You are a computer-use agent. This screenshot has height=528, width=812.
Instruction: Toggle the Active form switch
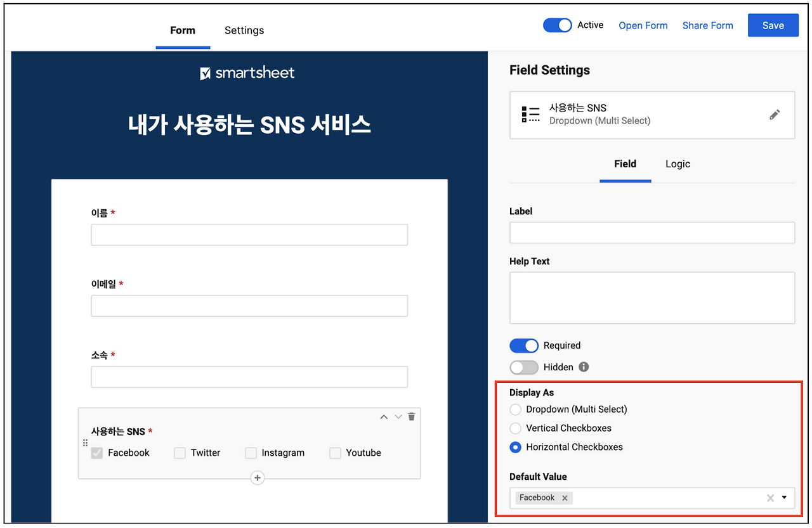coord(558,25)
